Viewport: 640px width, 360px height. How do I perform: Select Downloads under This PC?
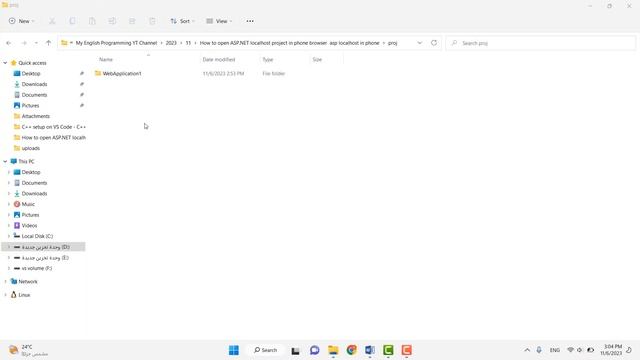(x=34, y=193)
